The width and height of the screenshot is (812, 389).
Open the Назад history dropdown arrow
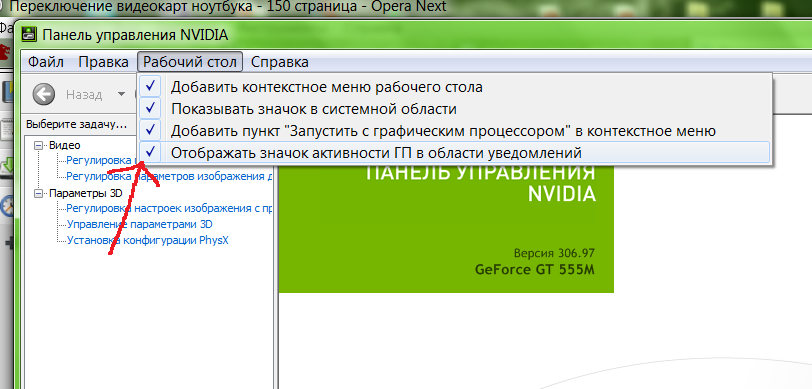click(122, 95)
